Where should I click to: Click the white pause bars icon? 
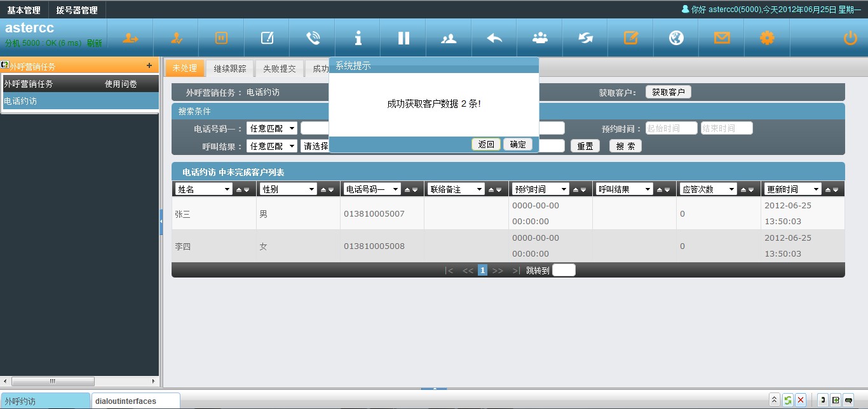click(403, 38)
